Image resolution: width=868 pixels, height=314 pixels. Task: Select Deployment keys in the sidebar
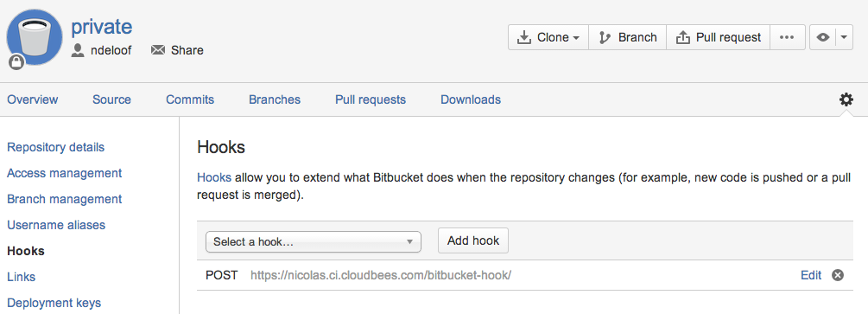pyautogui.click(x=54, y=303)
